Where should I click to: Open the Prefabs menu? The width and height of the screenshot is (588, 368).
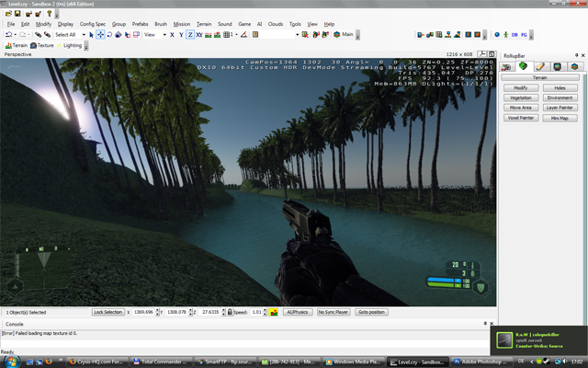pos(140,24)
